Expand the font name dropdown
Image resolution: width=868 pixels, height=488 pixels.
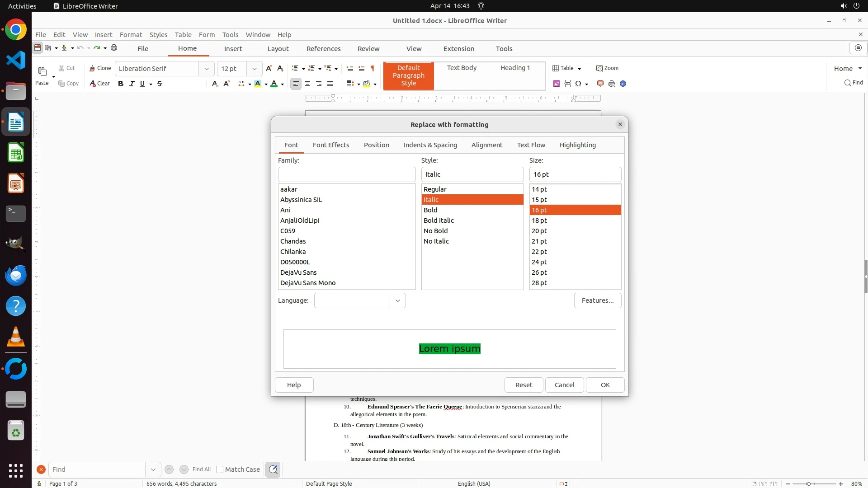(207, 69)
